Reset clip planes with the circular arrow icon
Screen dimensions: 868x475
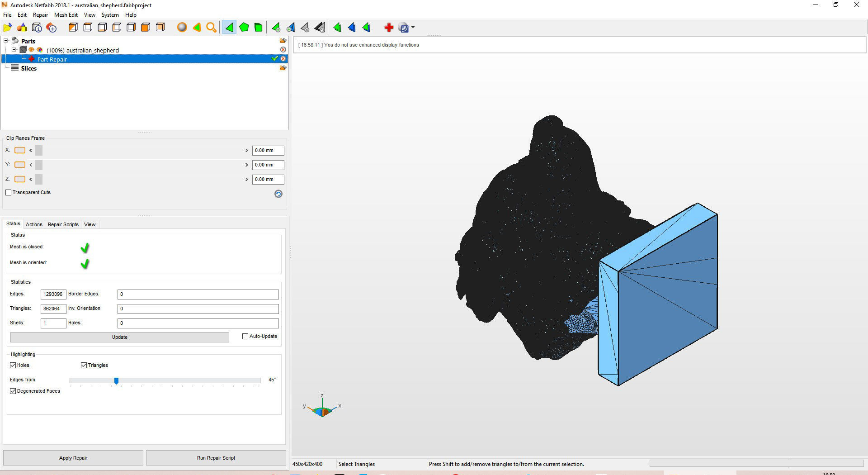click(278, 194)
